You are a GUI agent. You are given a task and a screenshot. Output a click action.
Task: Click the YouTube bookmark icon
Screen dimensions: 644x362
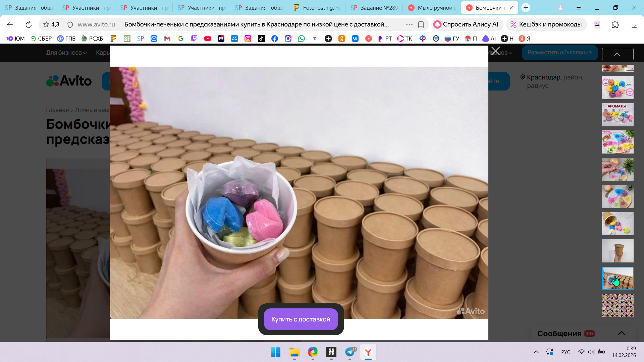(x=208, y=39)
